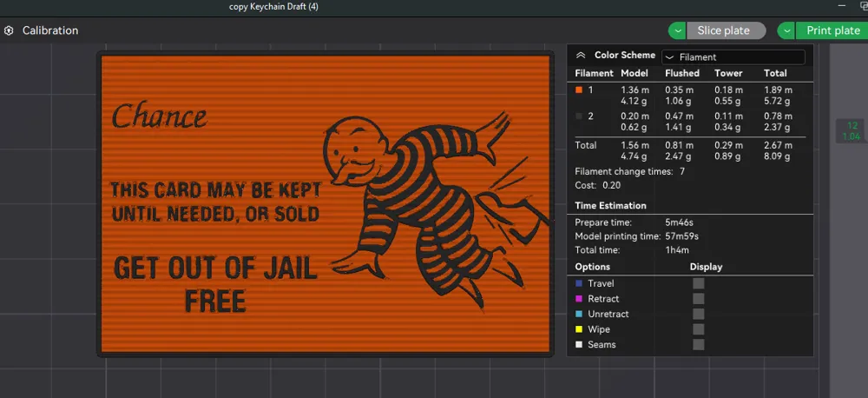Enable the Retract display checkbox
This screenshot has width=868, height=398.
(699, 299)
